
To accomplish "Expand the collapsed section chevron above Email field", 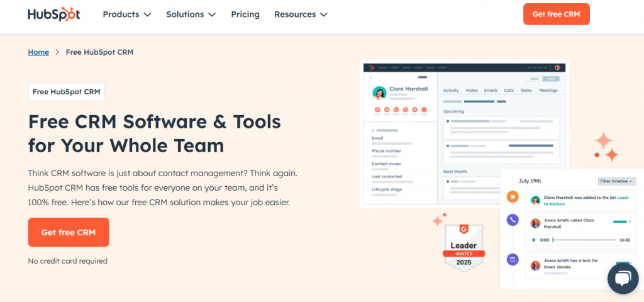I will tap(373, 130).
